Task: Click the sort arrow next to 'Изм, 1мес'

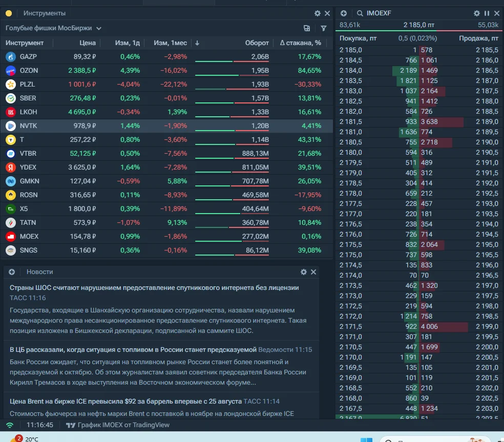Action: [197, 43]
